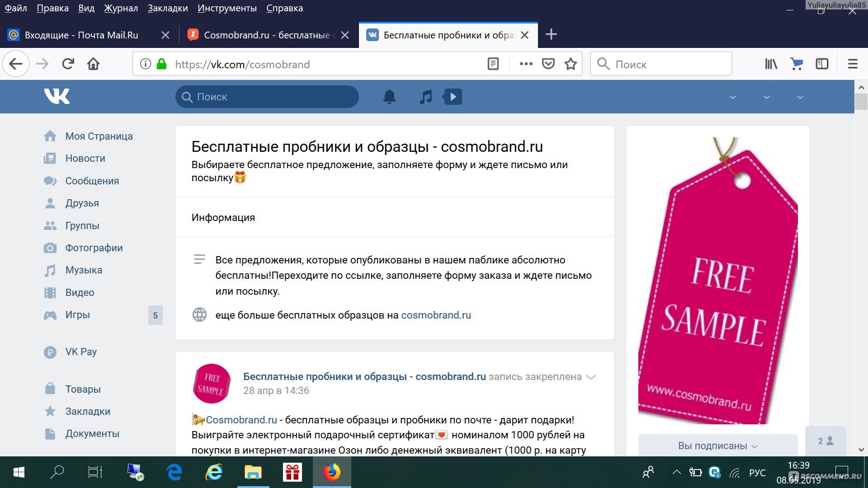Image resolution: width=868 pixels, height=488 pixels.
Task: Click the green padlock security icon
Action: pyautogui.click(x=161, y=64)
